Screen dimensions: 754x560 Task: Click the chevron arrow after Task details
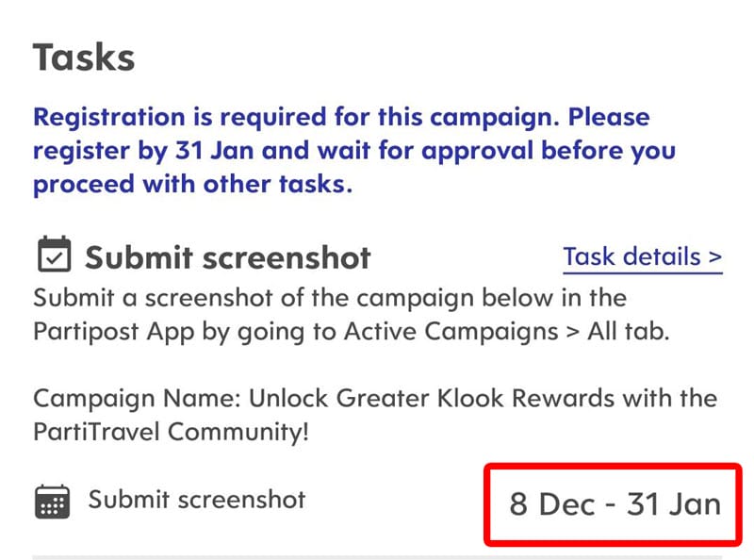point(715,257)
